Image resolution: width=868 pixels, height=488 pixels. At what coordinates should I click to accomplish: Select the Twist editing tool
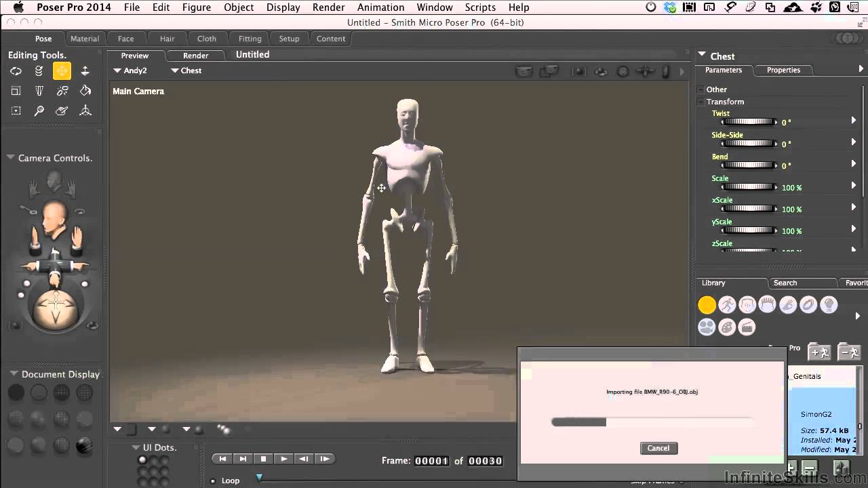[39, 71]
